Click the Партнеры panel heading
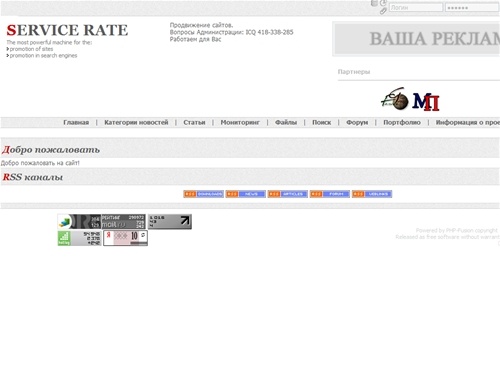Image resolution: width=500 pixels, height=375 pixels. (x=354, y=72)
